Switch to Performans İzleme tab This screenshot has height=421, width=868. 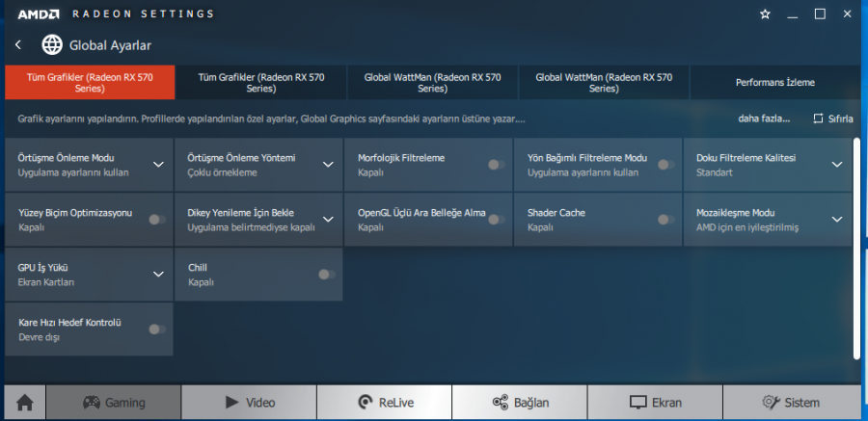tap(775, 83)
